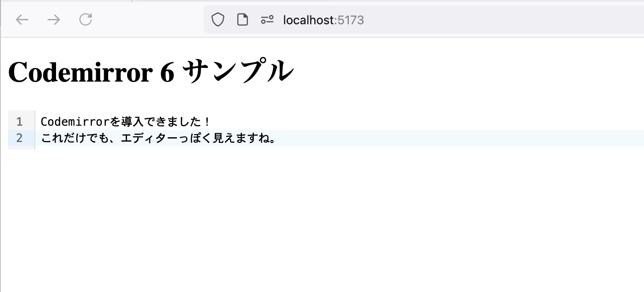Click the Codemirror 6 サンプル heading

tap(150, 71)
